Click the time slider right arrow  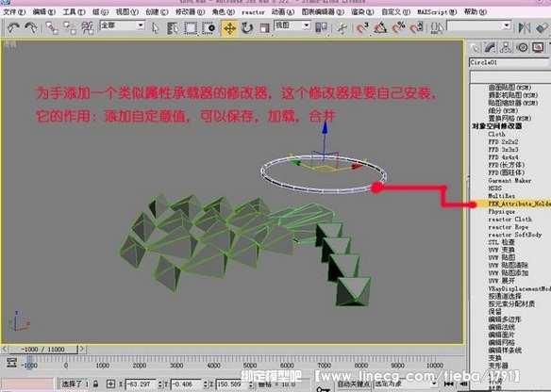(x=81, y=350)
